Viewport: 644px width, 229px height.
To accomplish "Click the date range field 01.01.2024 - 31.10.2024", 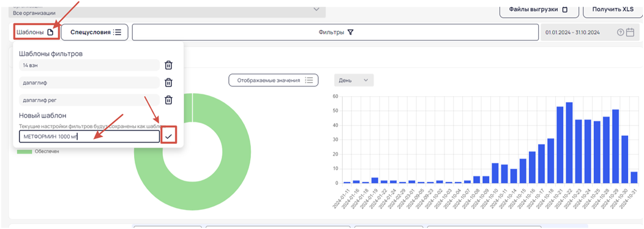I will pos(590,32).
